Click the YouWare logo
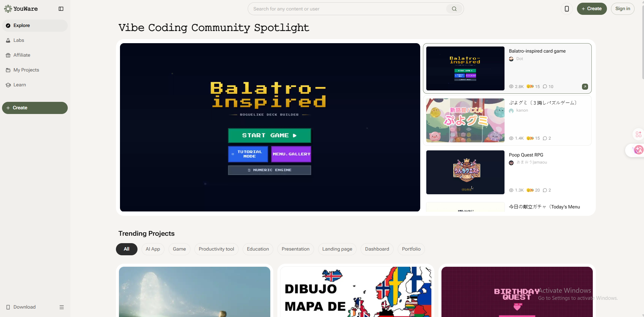644x317 pixels. point(21,9)
